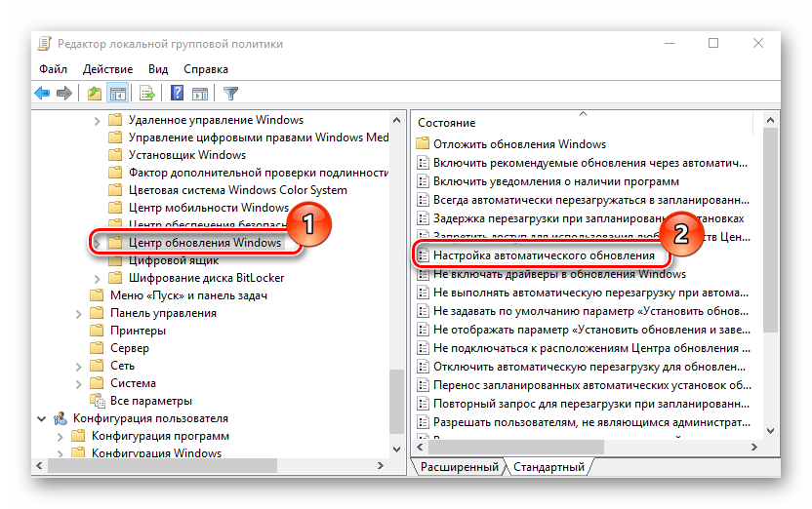Select Все параметры in the tree

150,401
